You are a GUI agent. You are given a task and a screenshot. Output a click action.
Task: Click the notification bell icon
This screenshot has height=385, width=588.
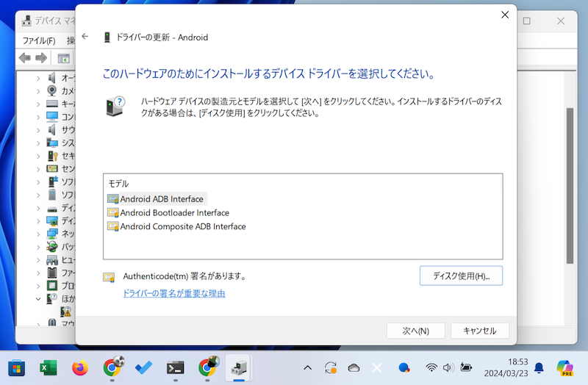(539, 367)
